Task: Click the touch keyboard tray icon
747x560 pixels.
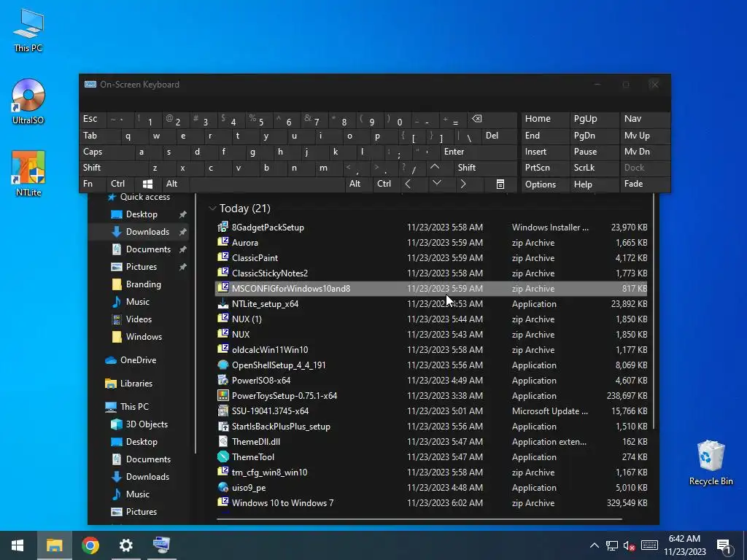Action: (649, 545)
